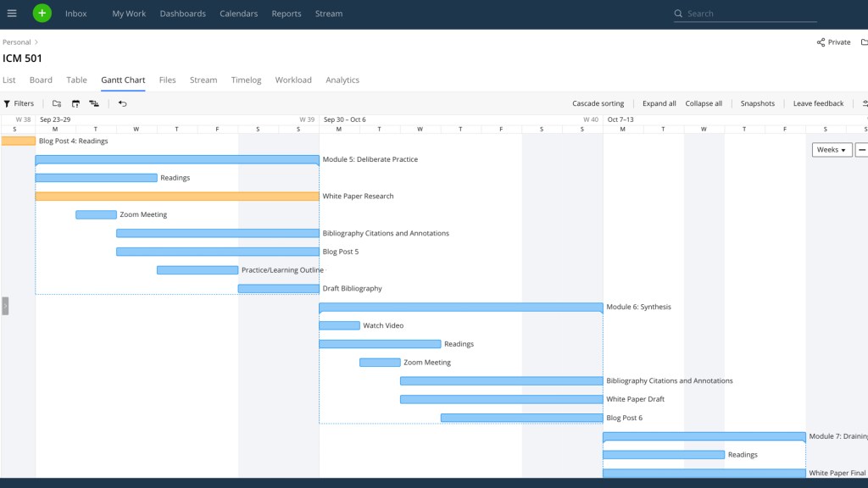The image size is (868, 488).
Task: Open Dashboards from the top navigation
Action: tap(182, 14)
